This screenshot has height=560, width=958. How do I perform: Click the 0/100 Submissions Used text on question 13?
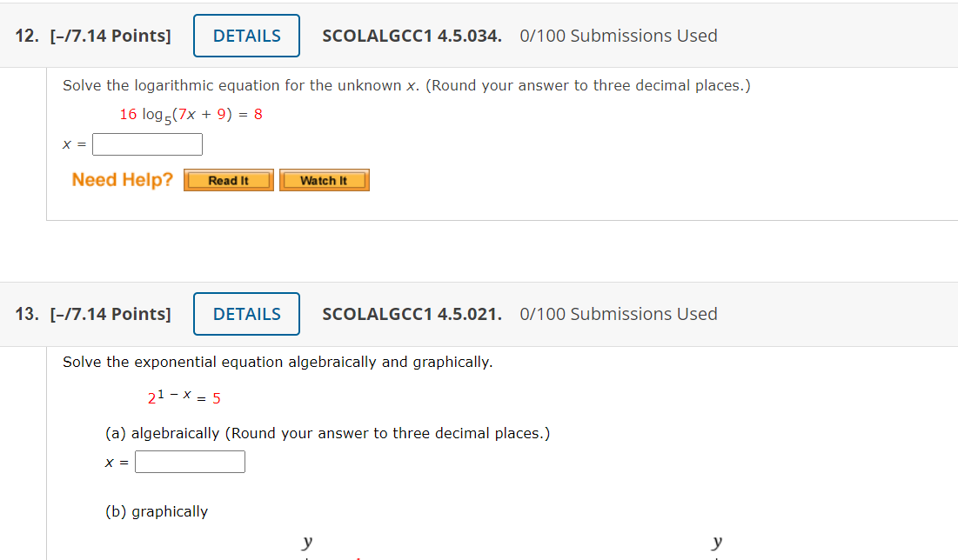coord(618,314)
